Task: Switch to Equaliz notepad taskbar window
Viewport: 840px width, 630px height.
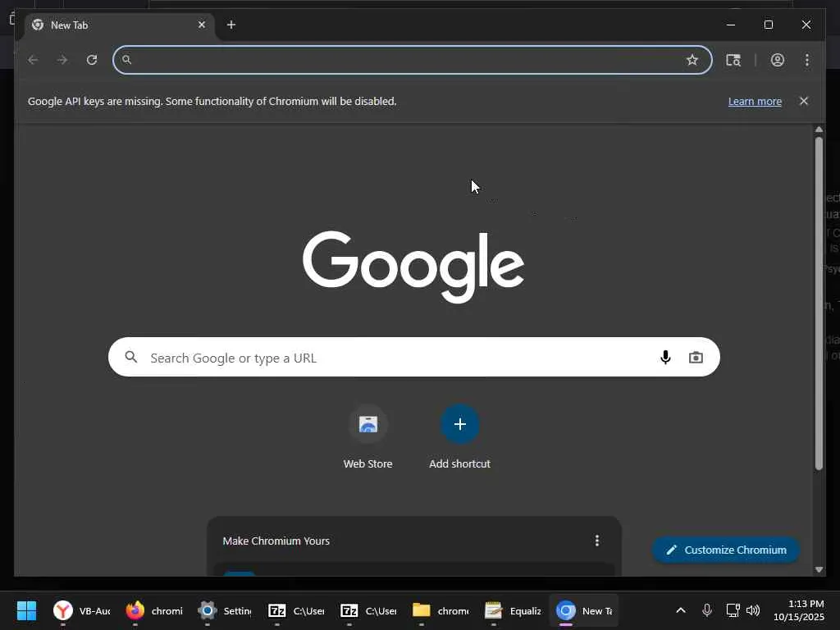Action: (513, 610)
